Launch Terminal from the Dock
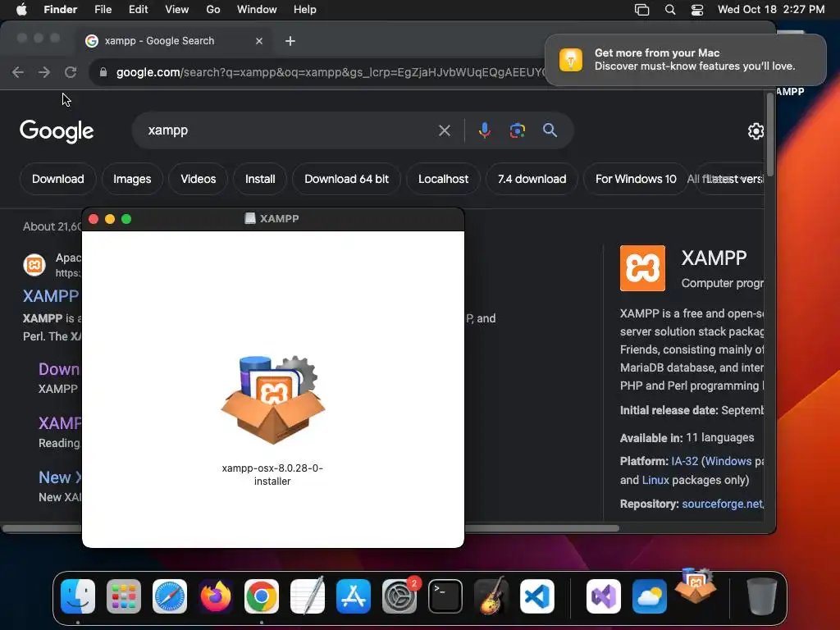The image size is (840, 630). point(445,596)
